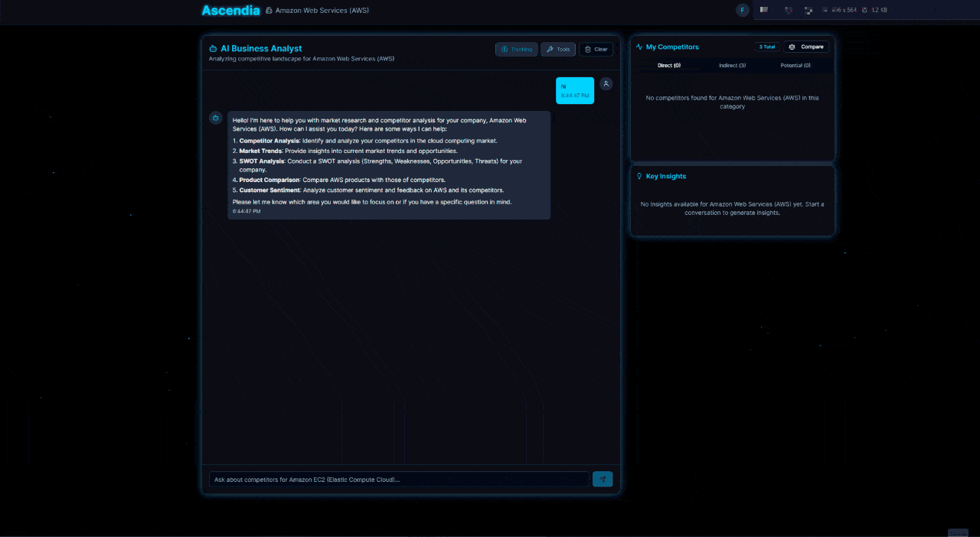
Task: Toggle the Tools button
Action: pos(558,49)
